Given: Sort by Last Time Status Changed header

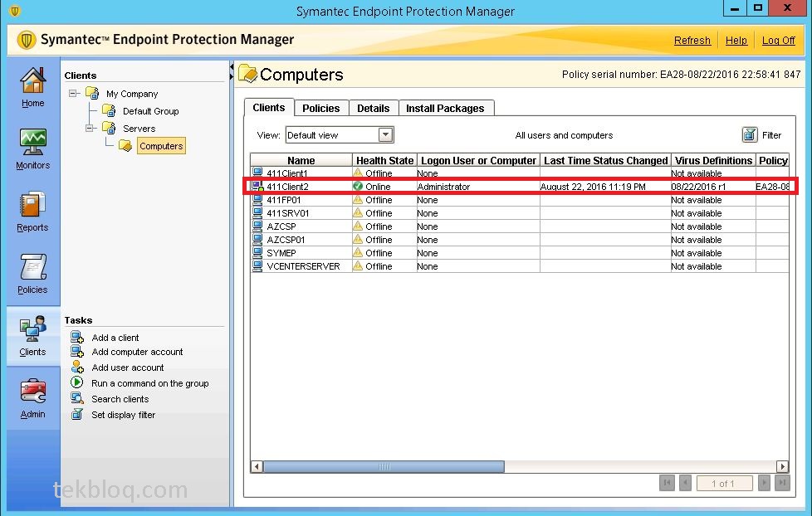Looking at the screenshot, I should 605,160.
